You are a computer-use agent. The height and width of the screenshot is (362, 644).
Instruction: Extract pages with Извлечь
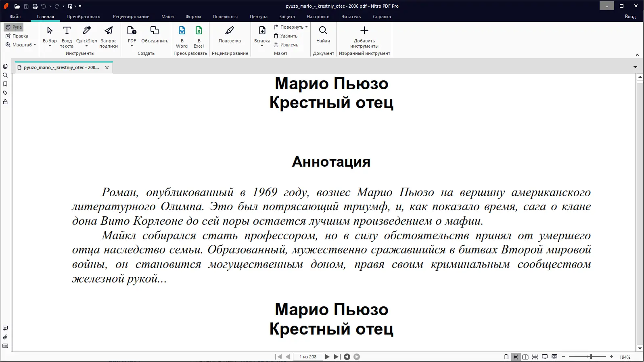(x=286, y=45)
